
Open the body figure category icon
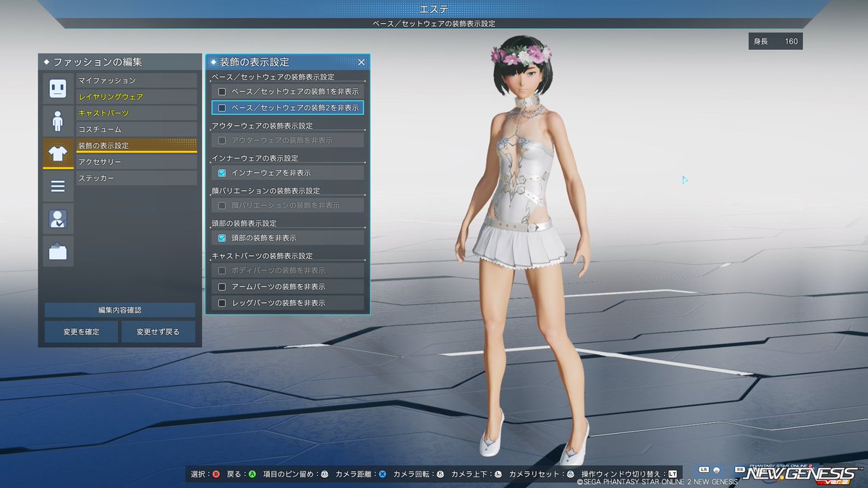58,121
